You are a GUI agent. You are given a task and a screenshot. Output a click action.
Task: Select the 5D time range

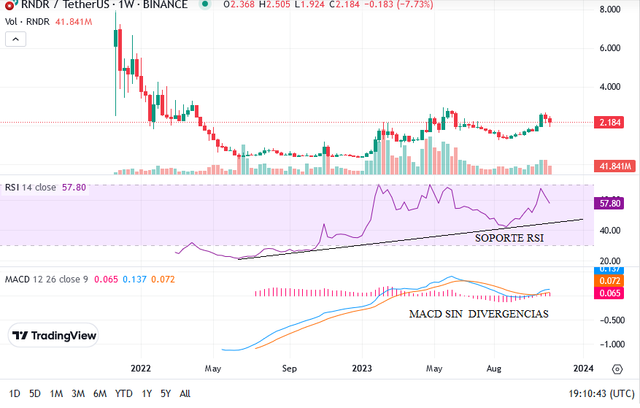point(35,394)
